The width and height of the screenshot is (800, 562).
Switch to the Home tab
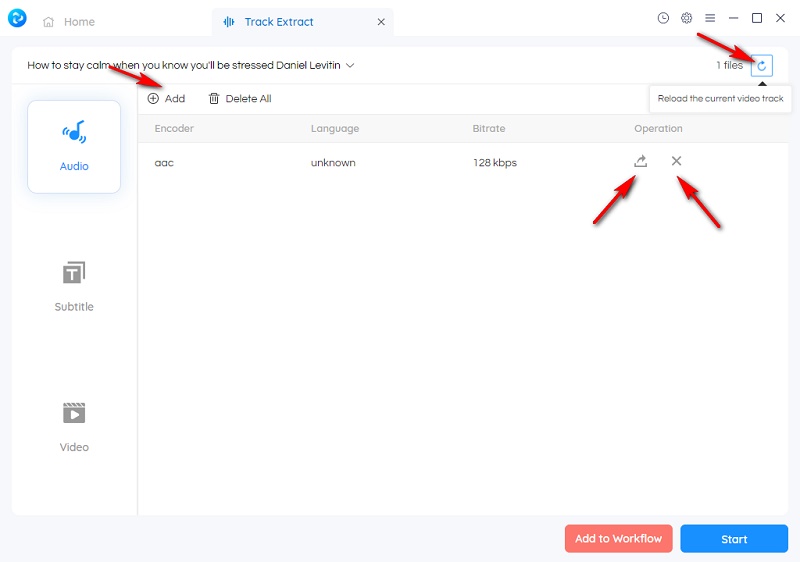(x=69, y=22)
